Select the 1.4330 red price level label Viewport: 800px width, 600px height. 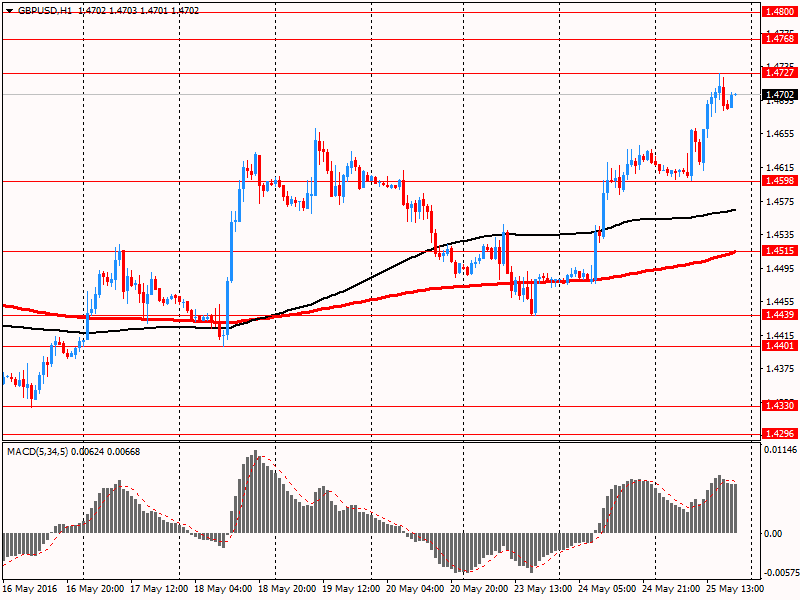pos(779,406)
